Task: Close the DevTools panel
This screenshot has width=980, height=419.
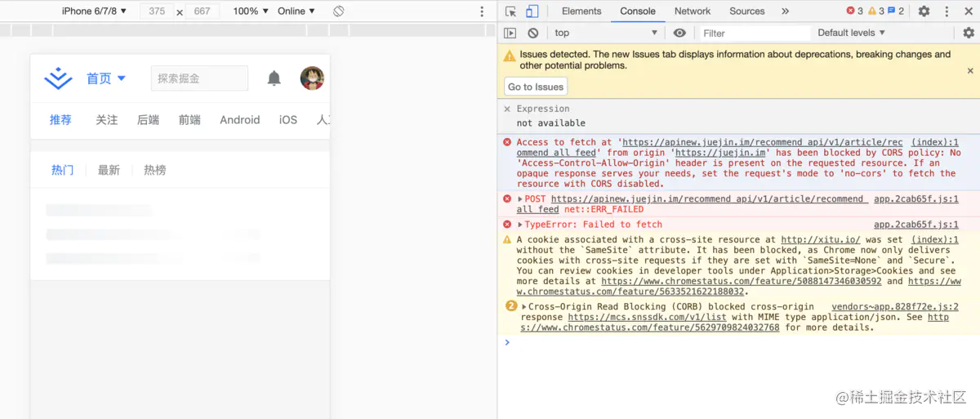Action: (968, 11)
